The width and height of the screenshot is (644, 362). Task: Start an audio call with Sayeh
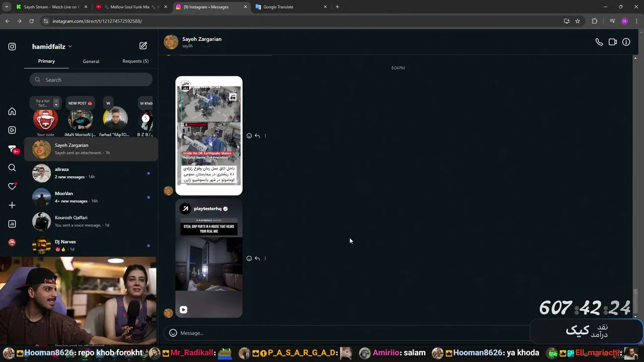tap(599, 42)
